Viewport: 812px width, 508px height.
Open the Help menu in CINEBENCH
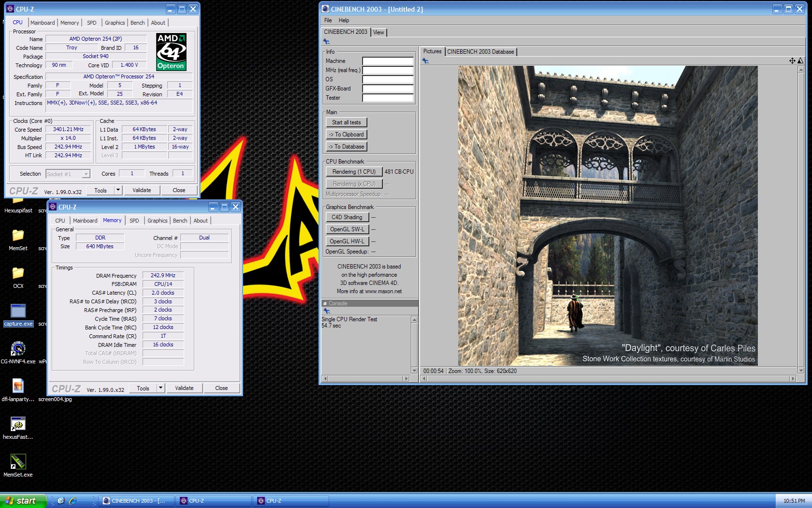(344, 20)
